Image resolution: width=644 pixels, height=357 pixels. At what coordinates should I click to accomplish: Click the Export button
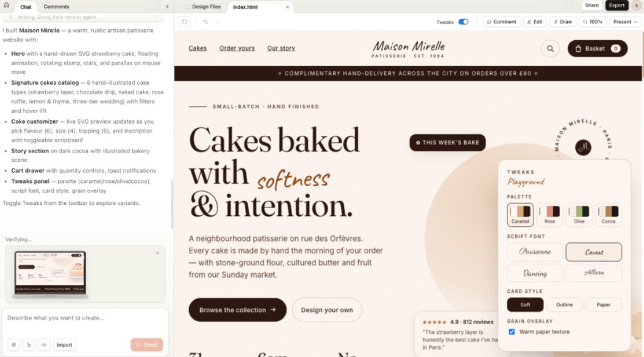(617, 5)
